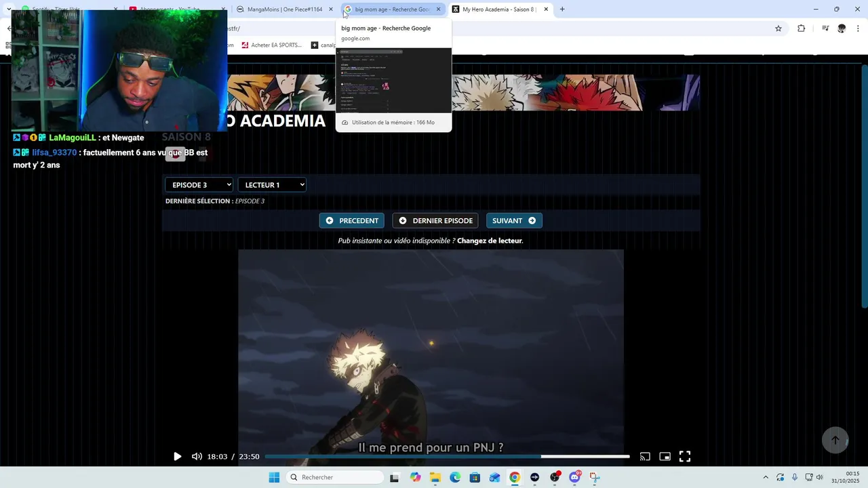Image resolution: width=868 pixels, height=488 pixels.
Task: Seek on the video progress bar
Action: (x=447, y=457)
